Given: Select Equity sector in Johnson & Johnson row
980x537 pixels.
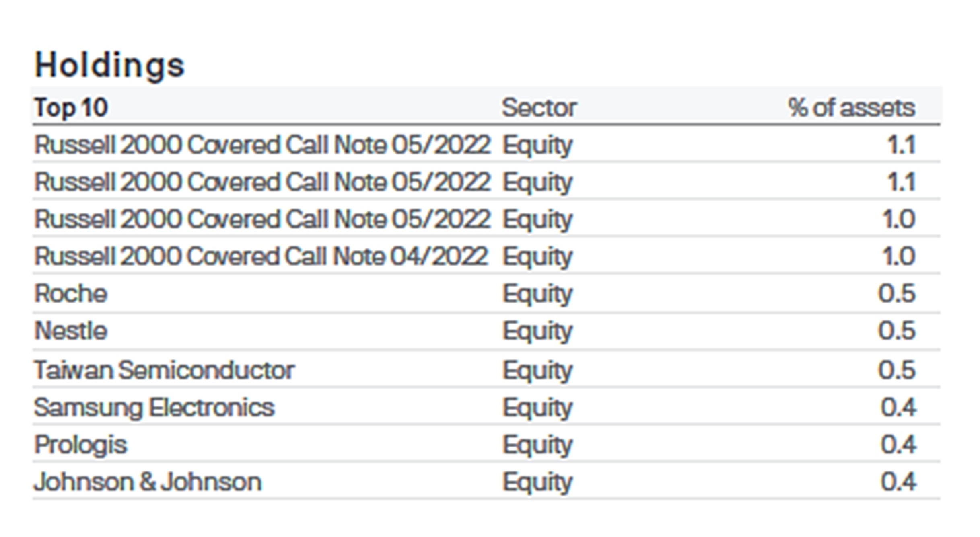Looking at the screenshot, I should click(537, 482).
